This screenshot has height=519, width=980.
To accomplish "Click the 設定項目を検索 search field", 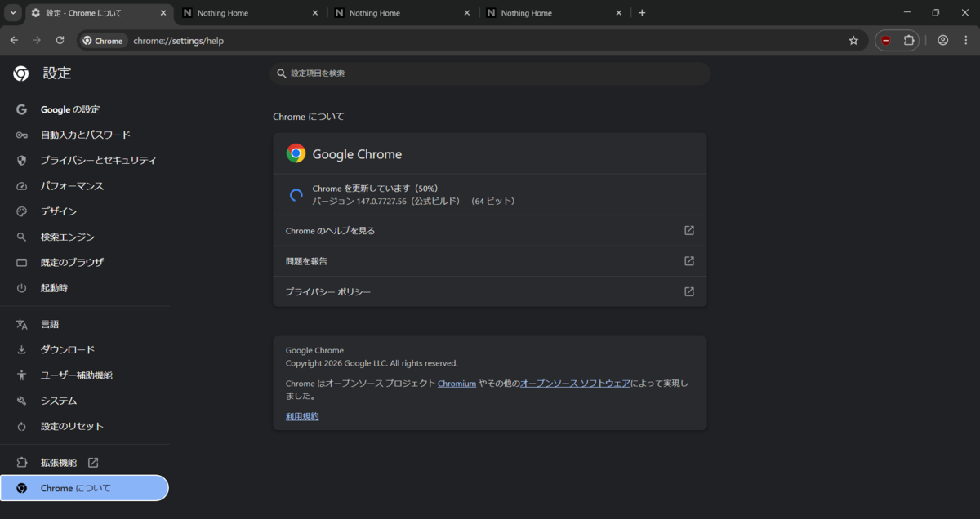I will tap(490, 73).
